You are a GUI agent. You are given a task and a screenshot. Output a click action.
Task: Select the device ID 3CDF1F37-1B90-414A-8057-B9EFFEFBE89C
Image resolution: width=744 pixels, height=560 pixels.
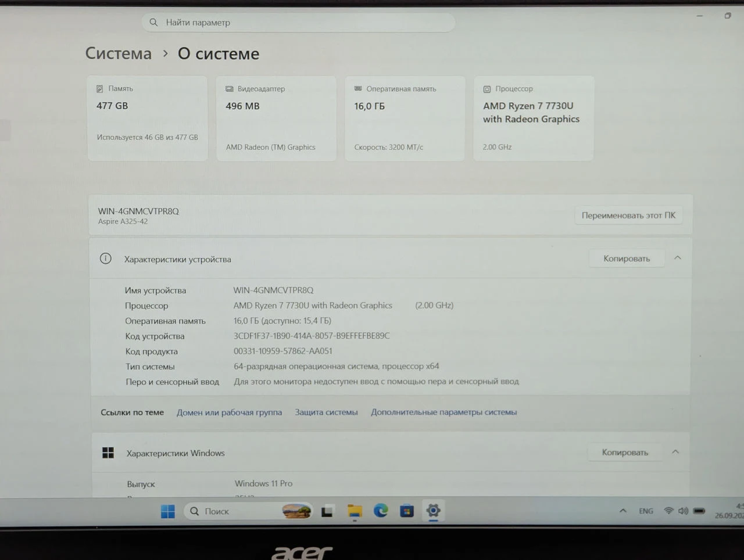(x=312, y=336)
